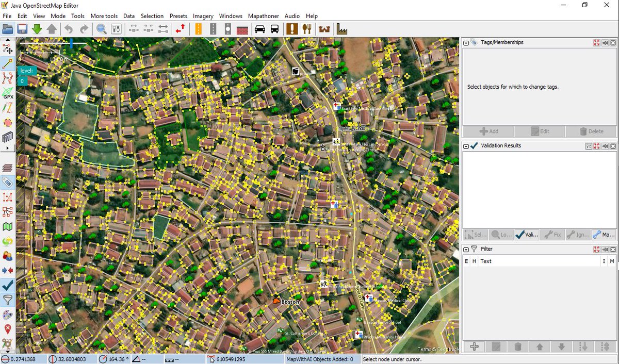
Task: Click the plus add filter button
Action: pyautogui.click(x=475, y=346)
